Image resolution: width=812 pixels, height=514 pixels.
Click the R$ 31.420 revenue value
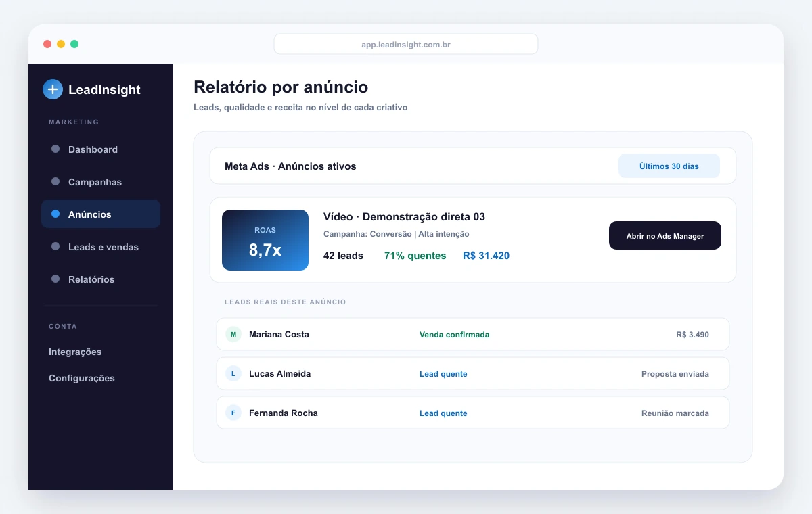pos(486,256)
